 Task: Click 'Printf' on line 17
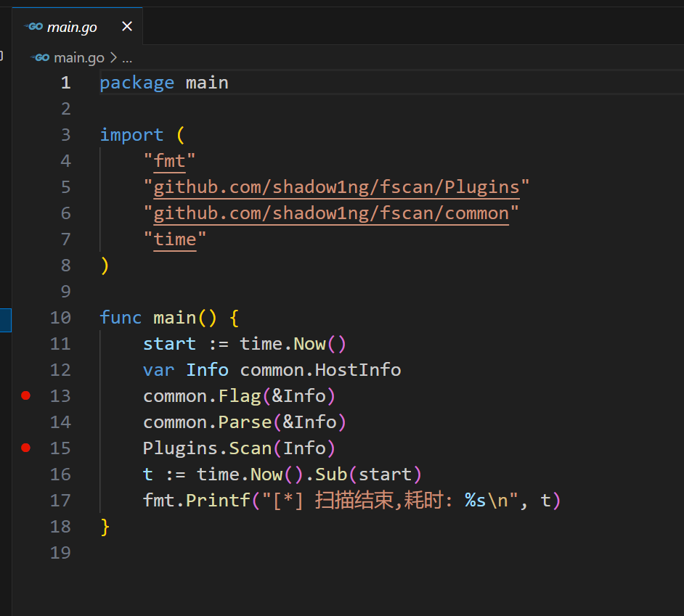tap(218, 501)
